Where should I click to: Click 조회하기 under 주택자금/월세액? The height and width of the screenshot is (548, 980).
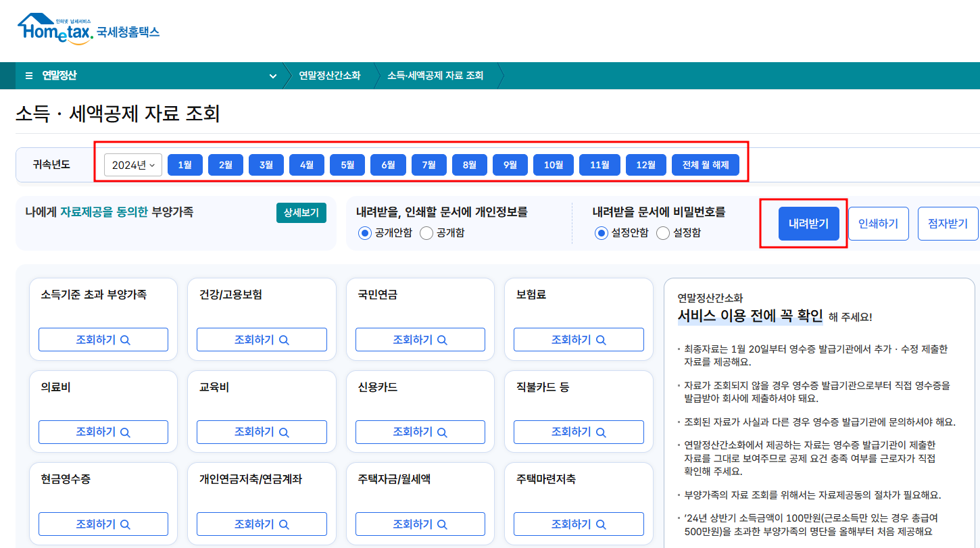(420, 524)
